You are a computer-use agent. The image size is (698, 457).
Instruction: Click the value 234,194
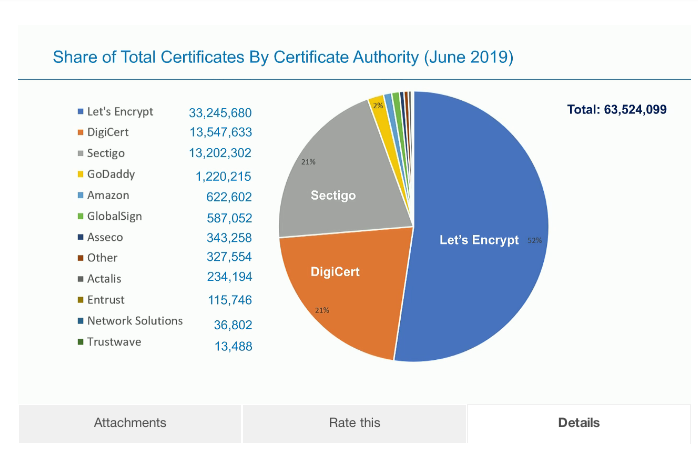click(x=230, y=277)
